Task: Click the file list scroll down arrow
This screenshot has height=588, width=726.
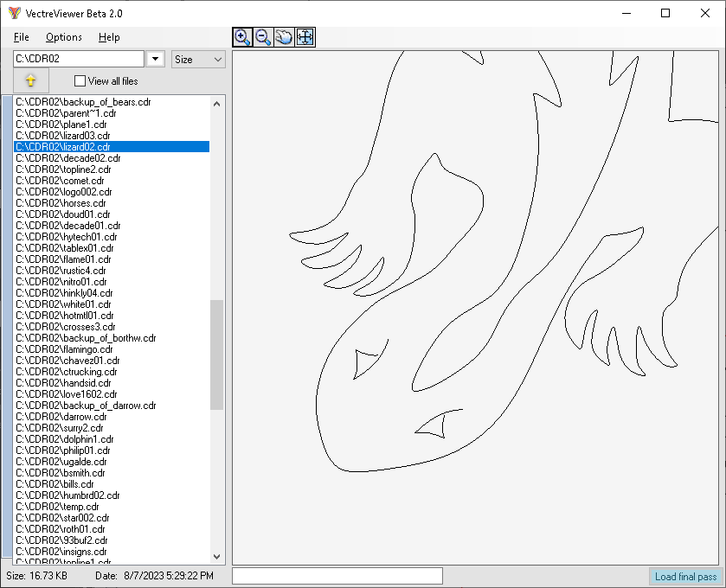Action: coord(216,557)
